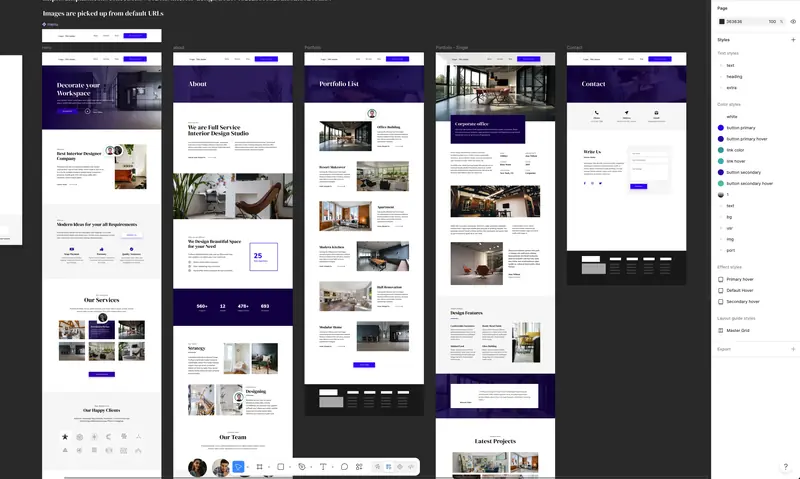Click 'Decorate your Workspace' hero heading
The height and width of the screenshot is (479, 800).
(78, 89)
